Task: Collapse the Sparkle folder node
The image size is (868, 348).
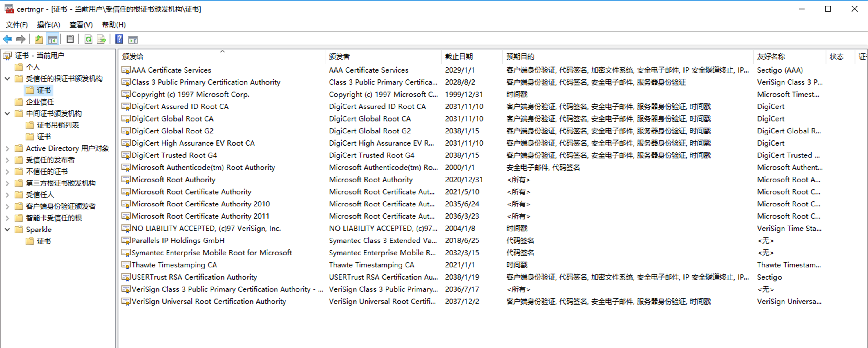Action: (x=8, y=229)
